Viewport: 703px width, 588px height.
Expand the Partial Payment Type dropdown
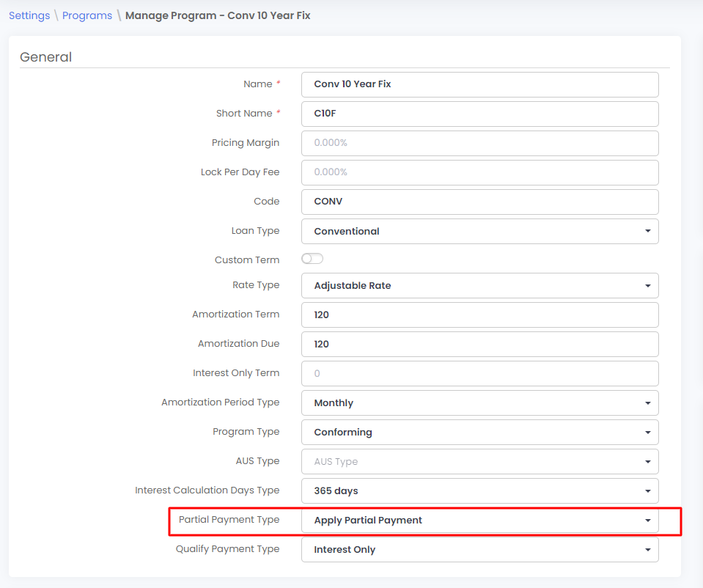point(479,520)
